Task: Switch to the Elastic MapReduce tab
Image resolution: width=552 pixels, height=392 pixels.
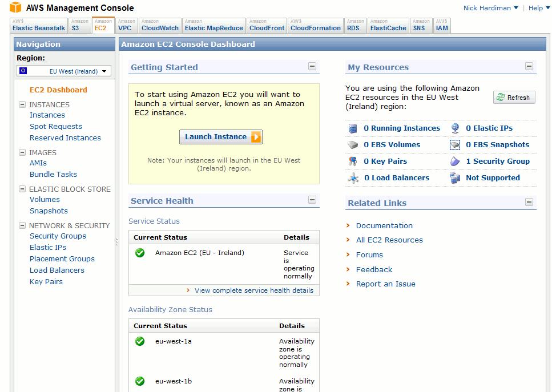Action: [x=213, y=25]
